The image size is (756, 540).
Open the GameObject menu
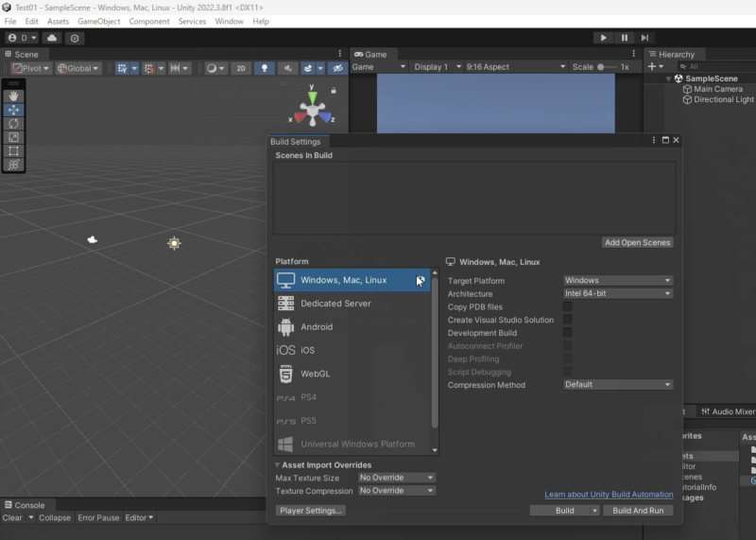pyautogui.click(x=98, y=21)
